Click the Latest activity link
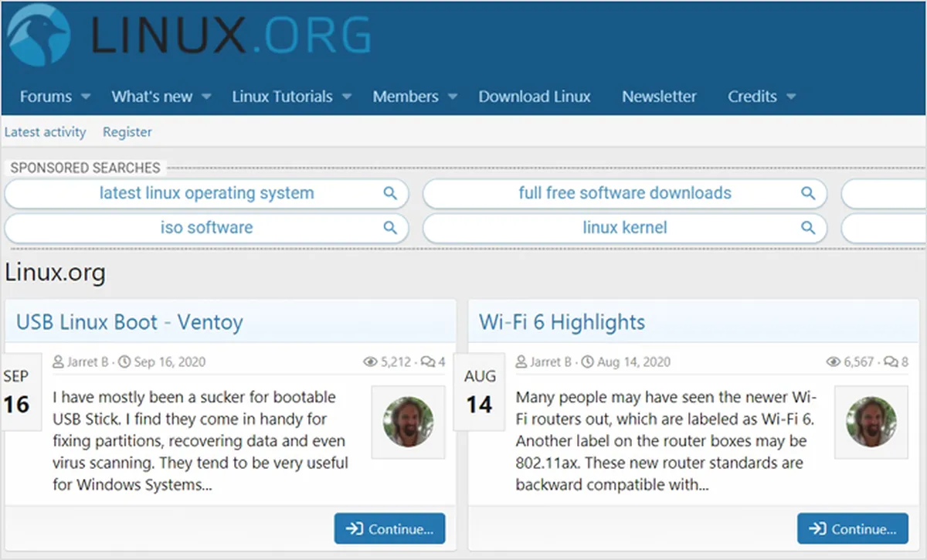 tap(45, 132)
